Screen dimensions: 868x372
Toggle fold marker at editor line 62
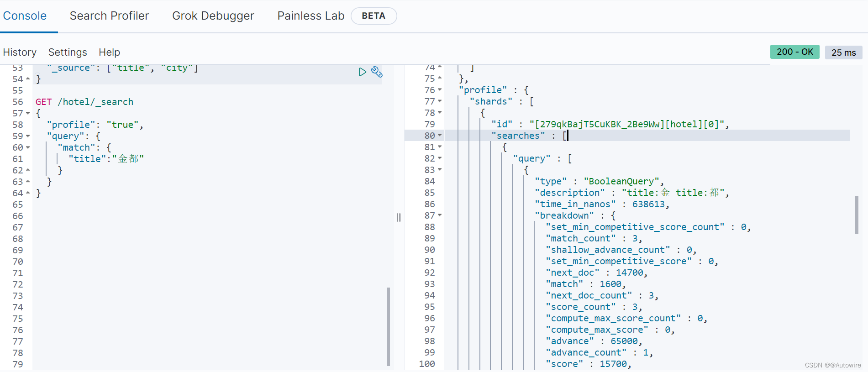pos(28,170)
